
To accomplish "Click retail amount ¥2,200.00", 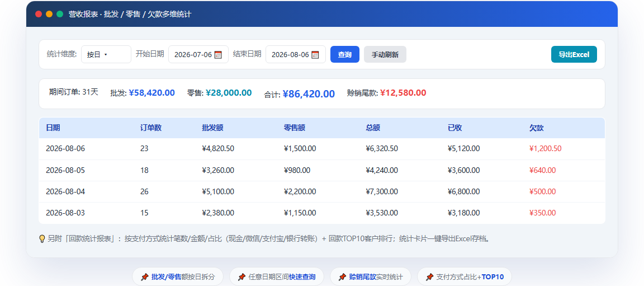I will click(x=300, y=191).
